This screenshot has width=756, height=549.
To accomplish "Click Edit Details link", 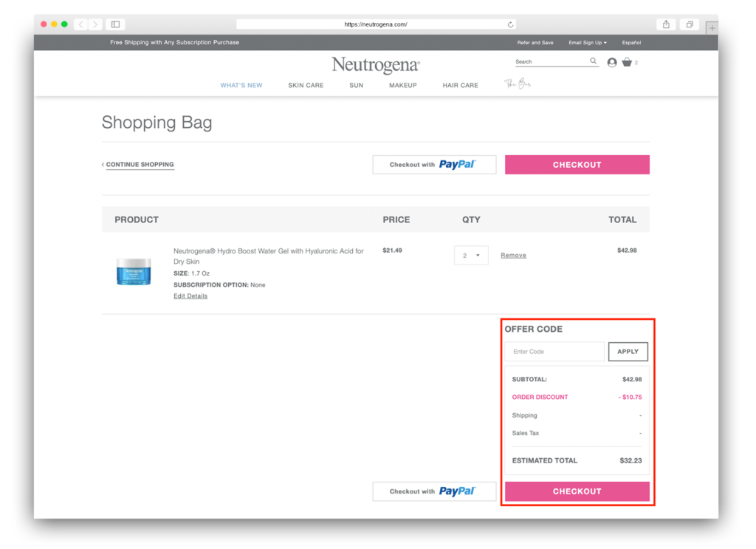I will click(190, 296).
